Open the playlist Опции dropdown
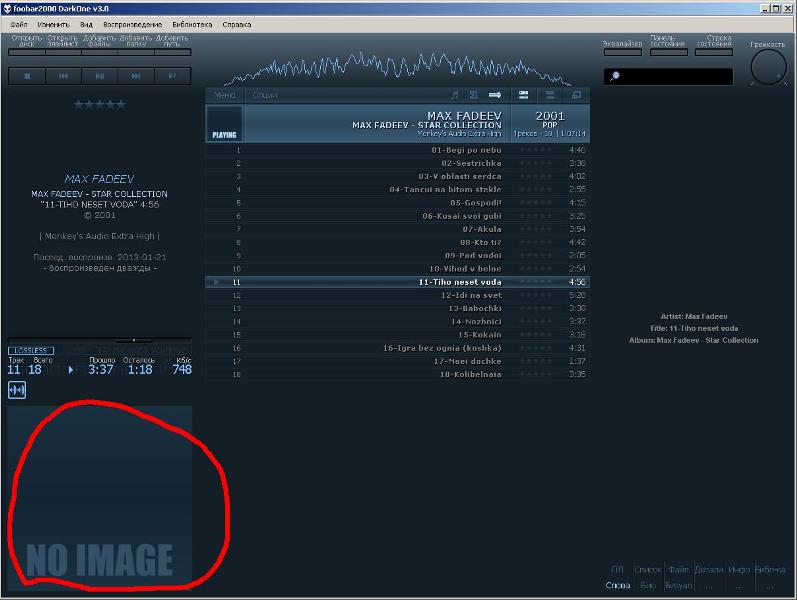The width and height of the screenshot is (797, 600). tap(265, 95)
